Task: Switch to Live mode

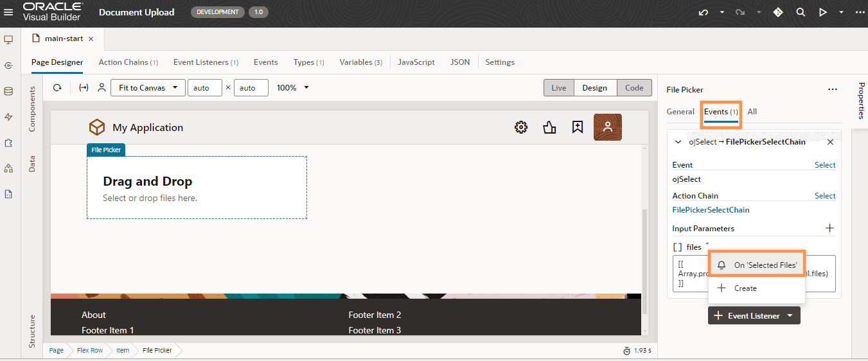Action: tap(558, 88)
